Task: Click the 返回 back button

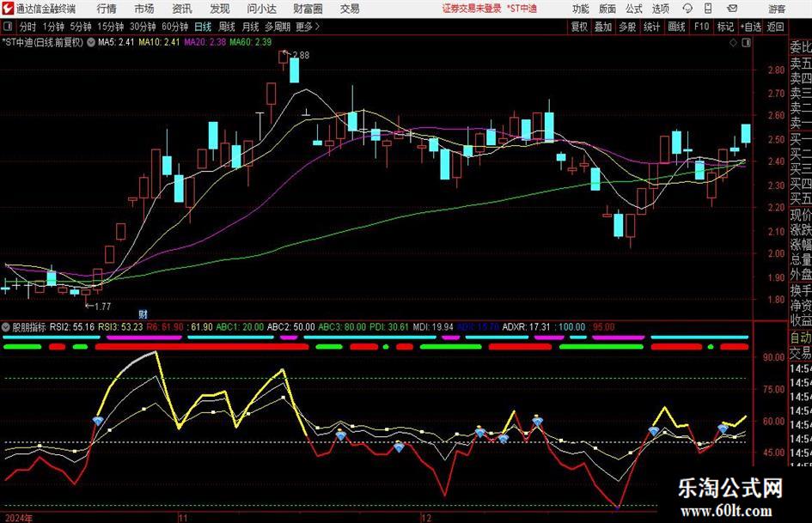Action: pyautogui.click(x=775, y=27)
